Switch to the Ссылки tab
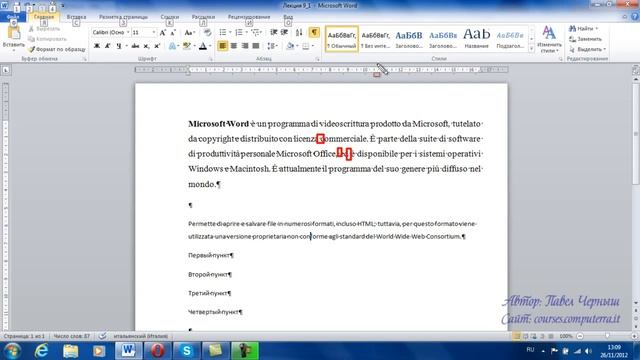This screenshot has height=360, width=640. click(170, 17)
